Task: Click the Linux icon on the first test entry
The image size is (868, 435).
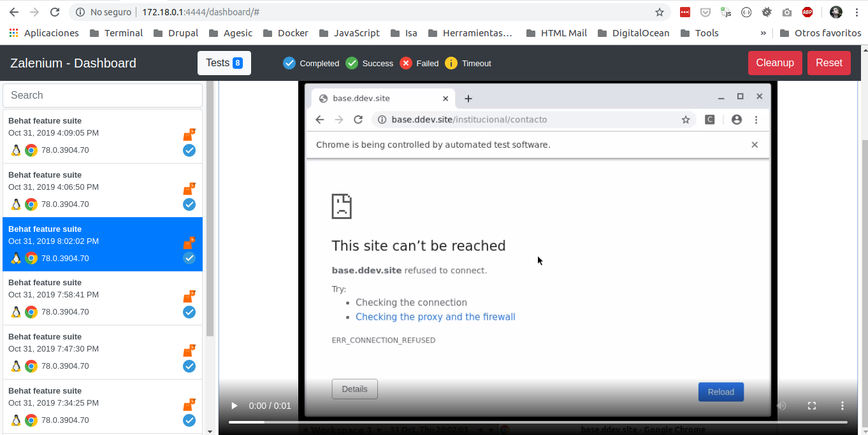Action: point(16,150)
